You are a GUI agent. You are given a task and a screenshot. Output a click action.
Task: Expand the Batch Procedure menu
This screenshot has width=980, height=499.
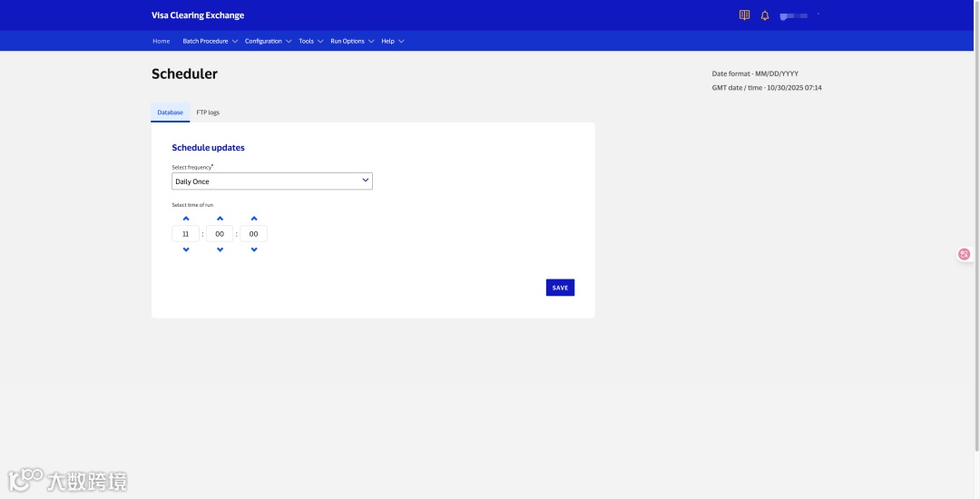pos(210,41)
